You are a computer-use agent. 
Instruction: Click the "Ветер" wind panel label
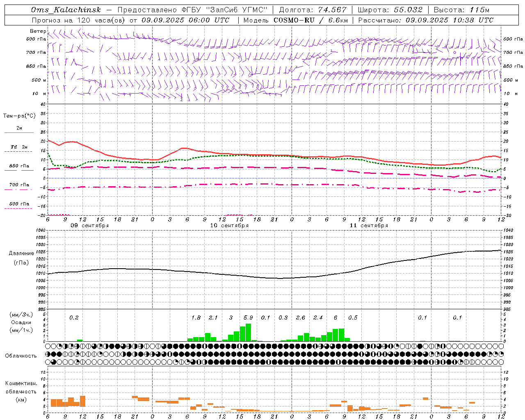[38, 31]
